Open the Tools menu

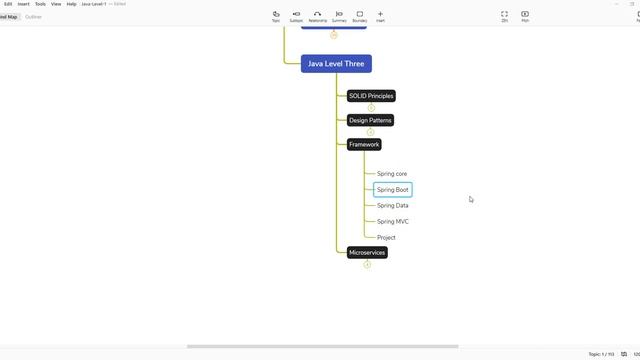coord(40,4)
